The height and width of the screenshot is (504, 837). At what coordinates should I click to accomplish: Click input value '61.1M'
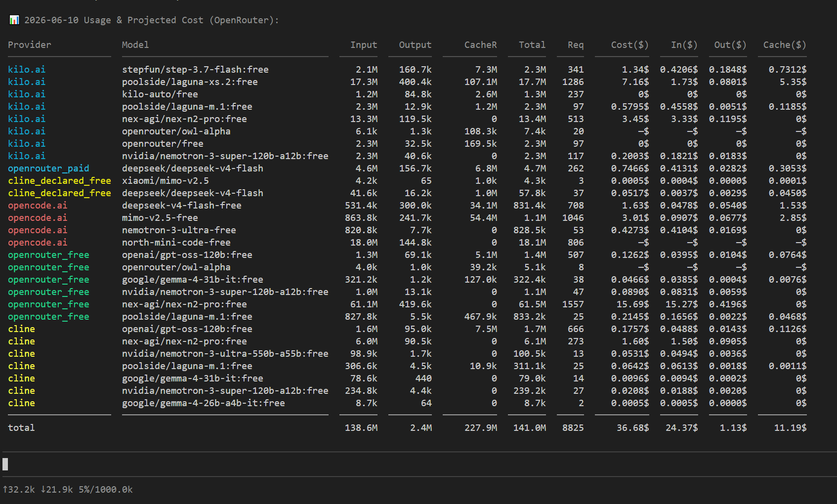click(364, 304)
